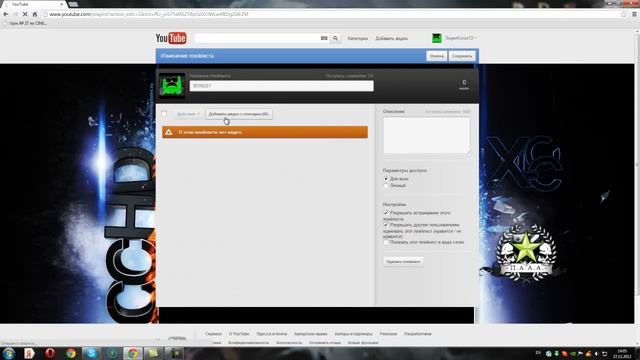Open the Категории link in the header

(358, 38)
